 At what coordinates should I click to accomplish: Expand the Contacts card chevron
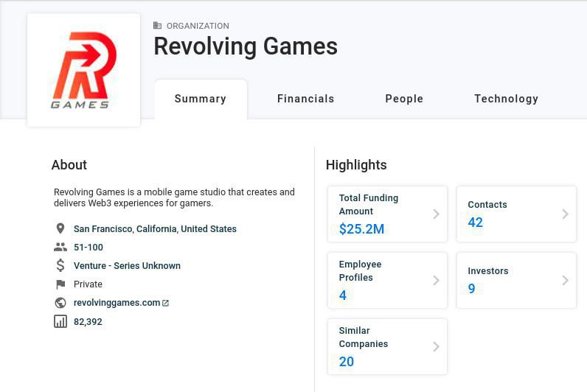(x=565, y=214)
